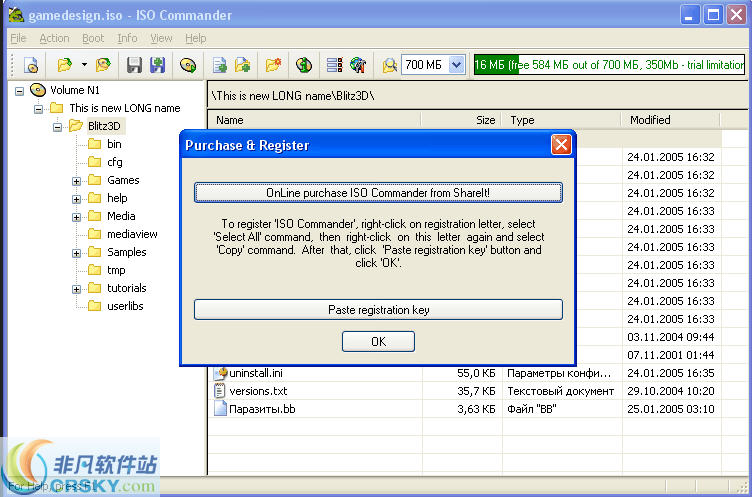752x497 pixels.
Task: Expand the Media folder node
Action: 76,217
